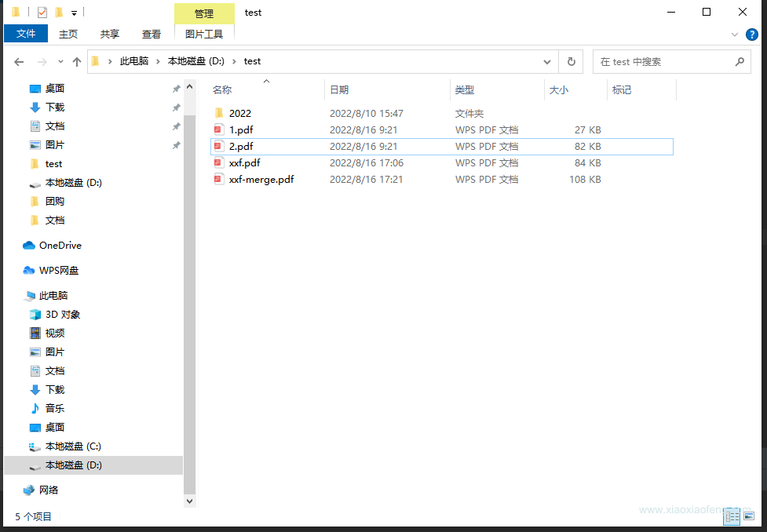Select the 2022 folder icon

click(x=219, y=113)
